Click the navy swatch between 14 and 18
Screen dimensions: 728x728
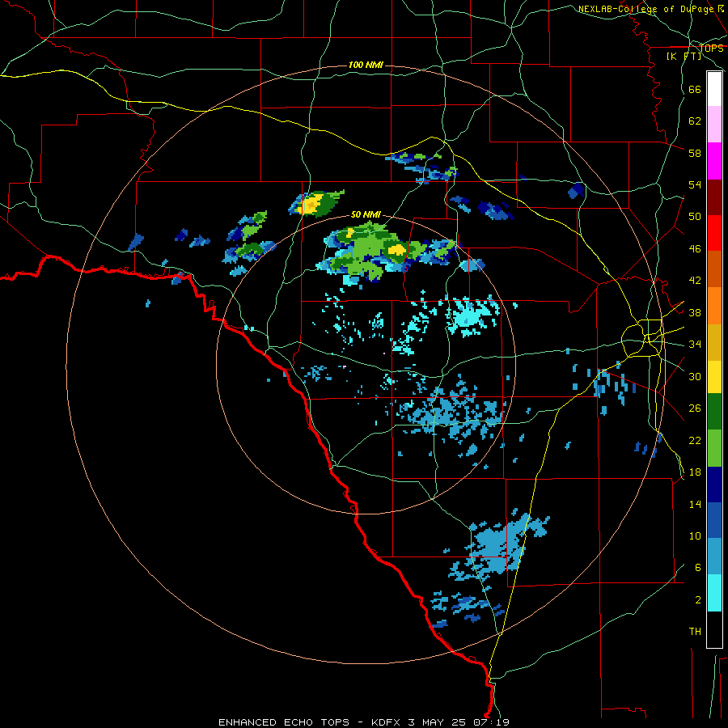coord(714,485)
